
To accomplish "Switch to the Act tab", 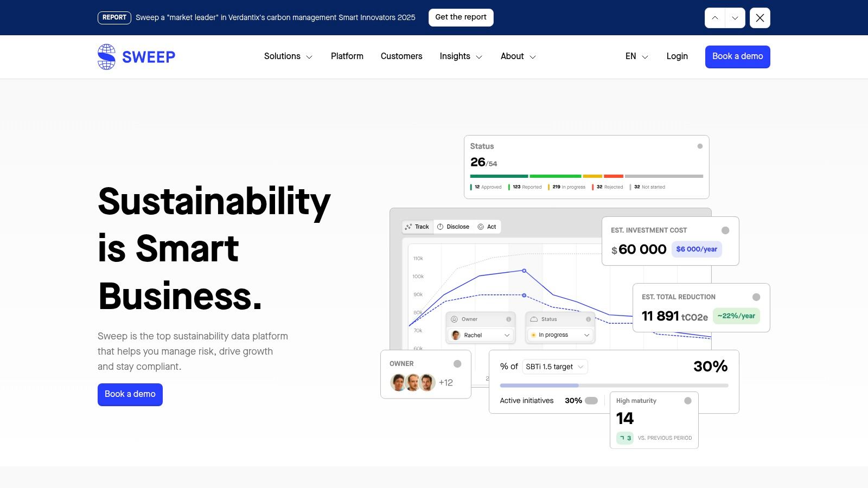I will coord(487,227).
